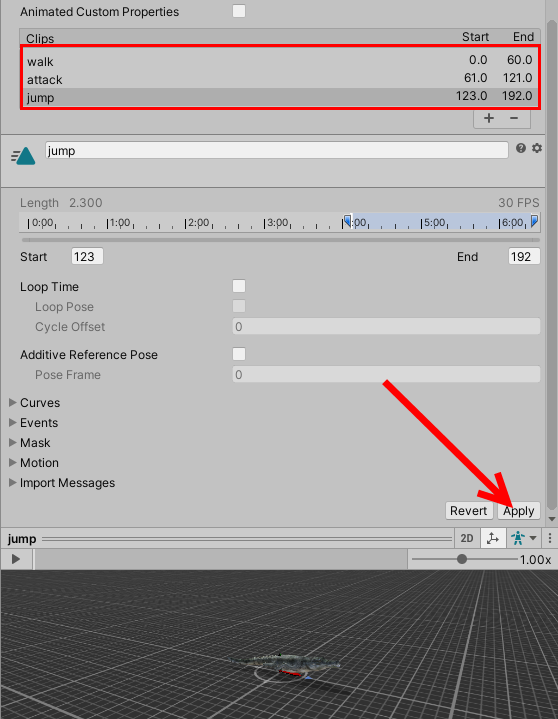Select the jump clip row
This screenshot has height=719, width=558.
coord(280,97)
